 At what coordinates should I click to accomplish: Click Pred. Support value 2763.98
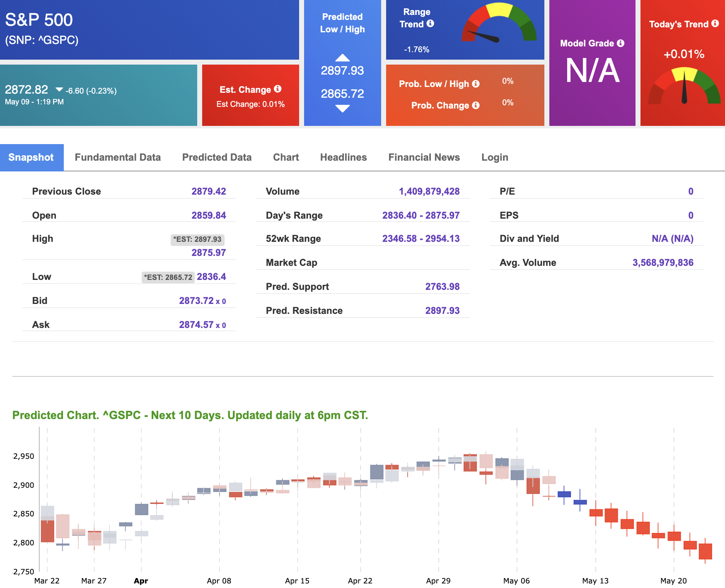click(442, 287)
